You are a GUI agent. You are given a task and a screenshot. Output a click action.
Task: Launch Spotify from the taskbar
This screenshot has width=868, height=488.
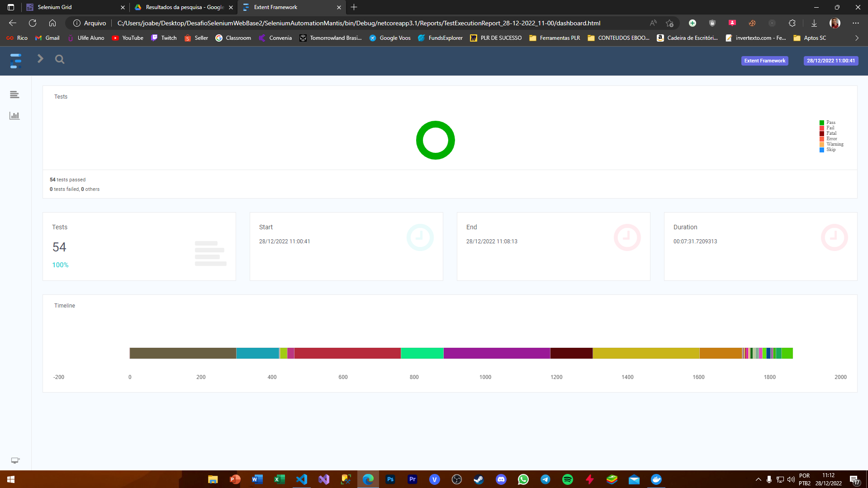tap(568, 479)
